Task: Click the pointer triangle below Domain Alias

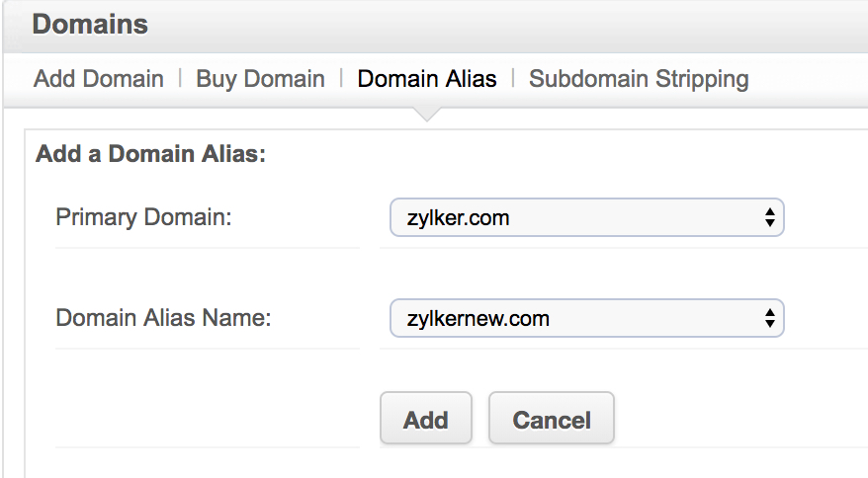Action: point(426,114)
